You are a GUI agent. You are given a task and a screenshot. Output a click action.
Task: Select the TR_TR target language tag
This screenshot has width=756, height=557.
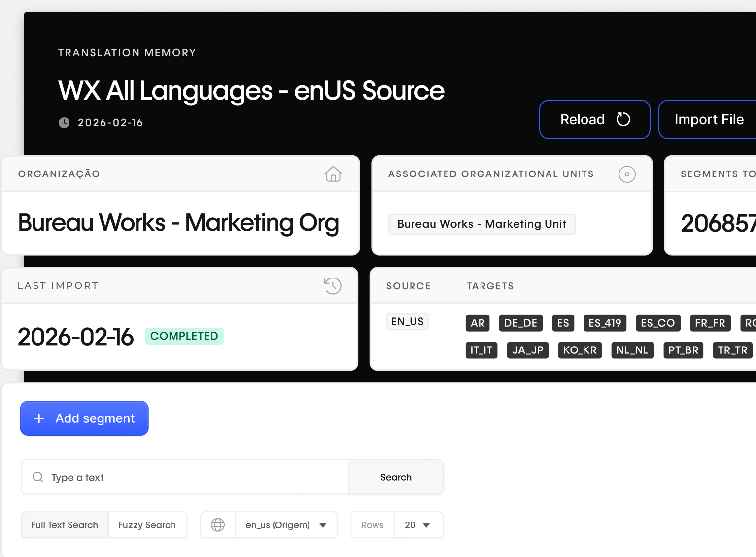[x=733, y=350]
